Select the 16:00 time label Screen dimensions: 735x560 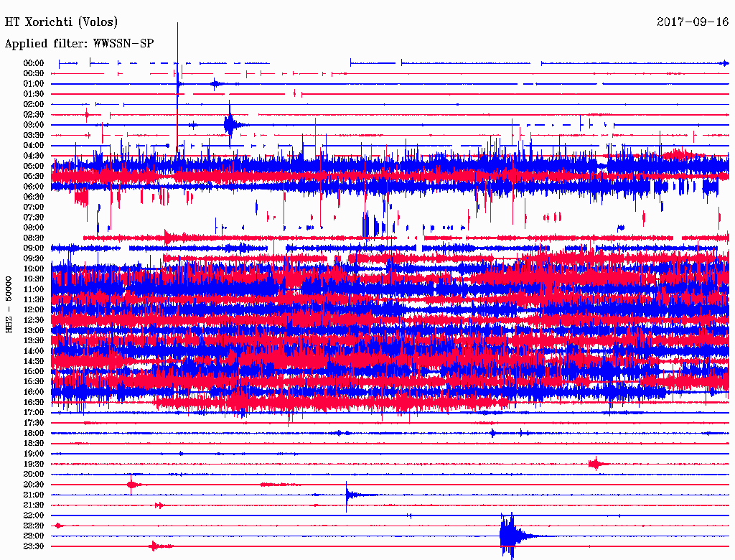34,392
